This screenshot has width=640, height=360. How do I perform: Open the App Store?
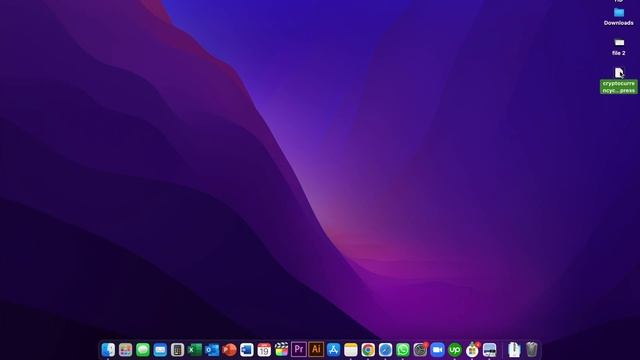[x=333, y=350]
